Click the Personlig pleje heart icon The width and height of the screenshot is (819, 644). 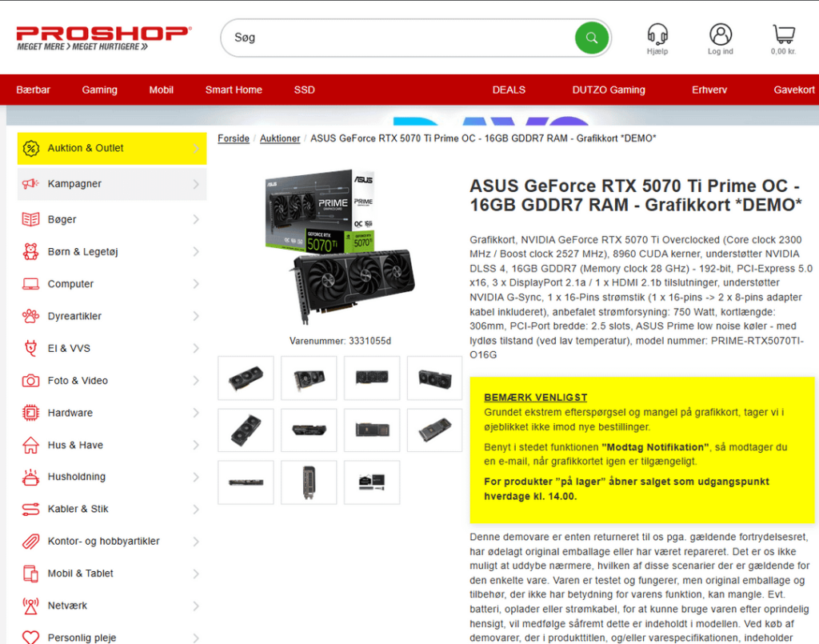pos(31,638)
